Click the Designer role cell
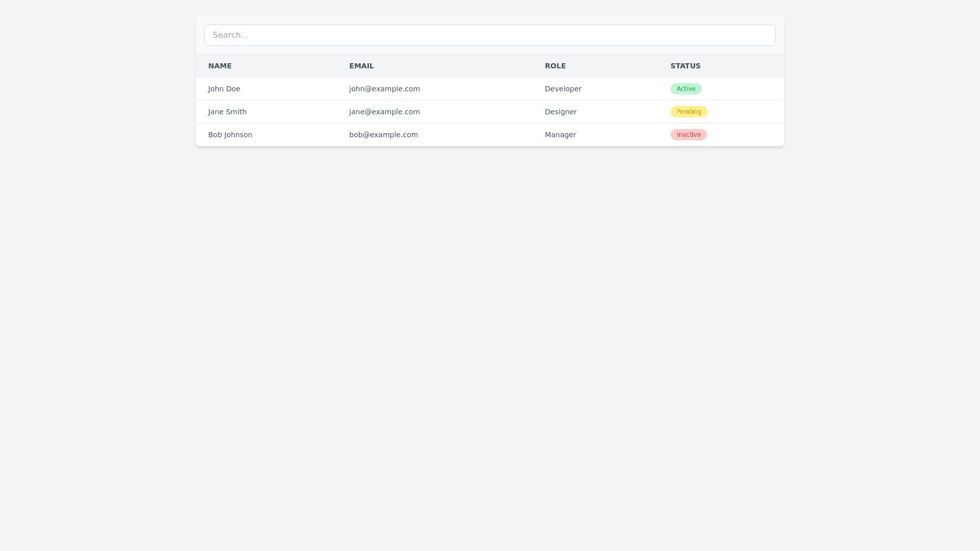 (x=560, y=112)
